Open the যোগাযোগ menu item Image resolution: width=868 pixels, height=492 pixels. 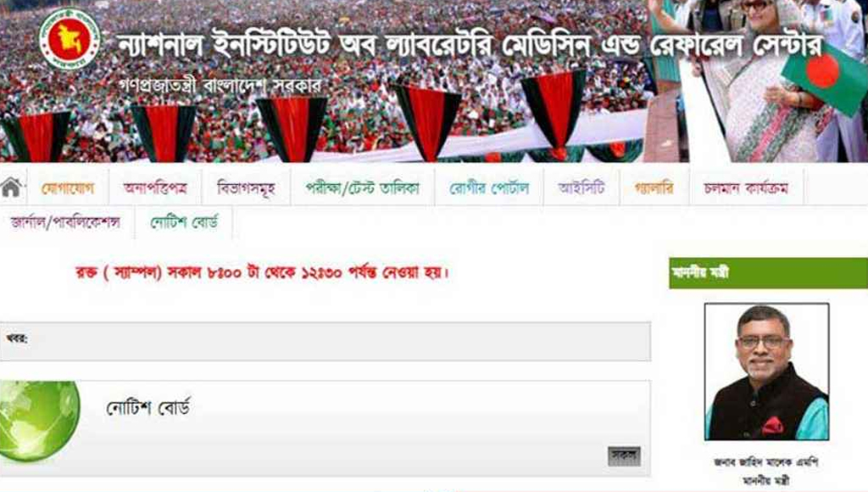click(x=68, y=188)
